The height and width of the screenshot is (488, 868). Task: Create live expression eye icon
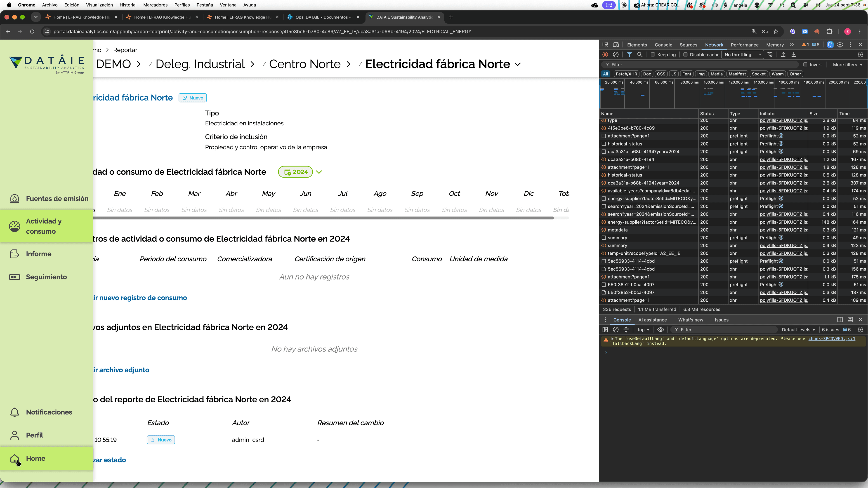click(661, 330)
